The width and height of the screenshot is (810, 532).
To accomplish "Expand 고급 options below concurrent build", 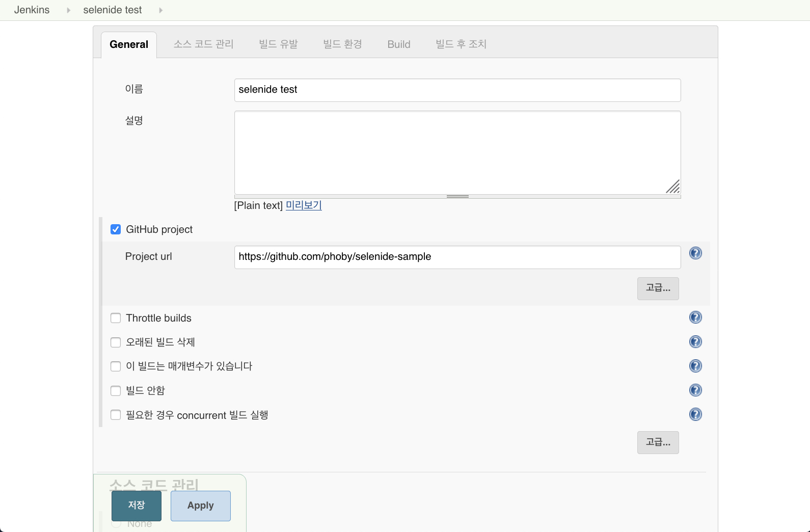I will 658,442.
